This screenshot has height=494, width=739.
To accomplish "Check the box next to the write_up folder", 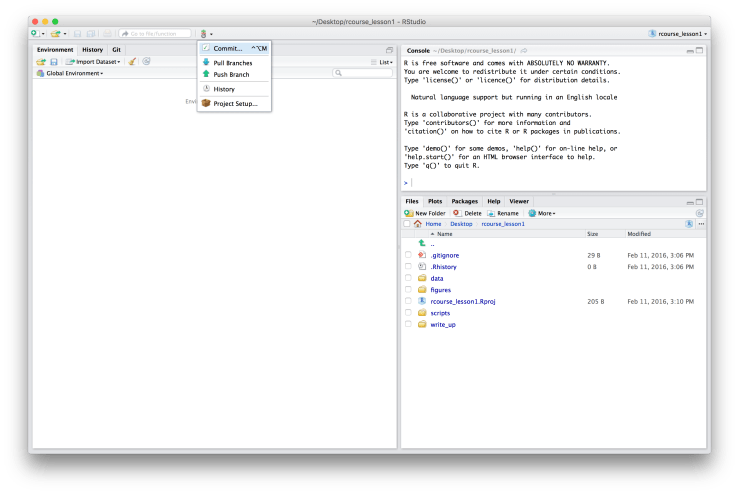I will point(408,324).
